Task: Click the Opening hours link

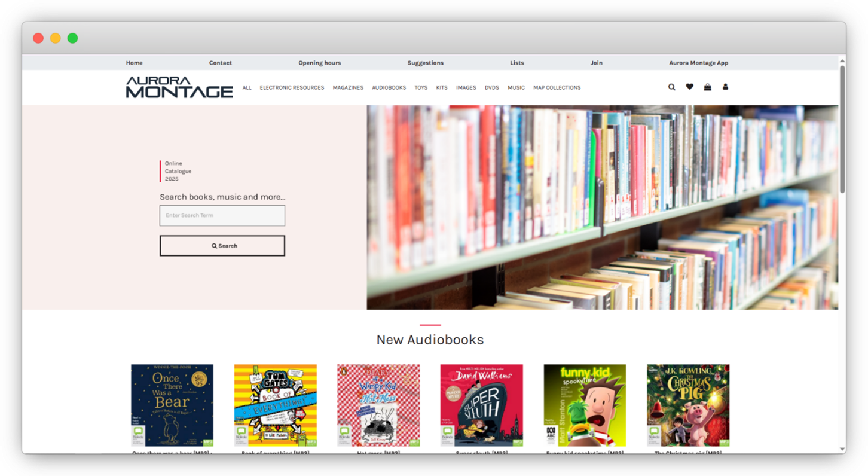Action: pos(319,63)
